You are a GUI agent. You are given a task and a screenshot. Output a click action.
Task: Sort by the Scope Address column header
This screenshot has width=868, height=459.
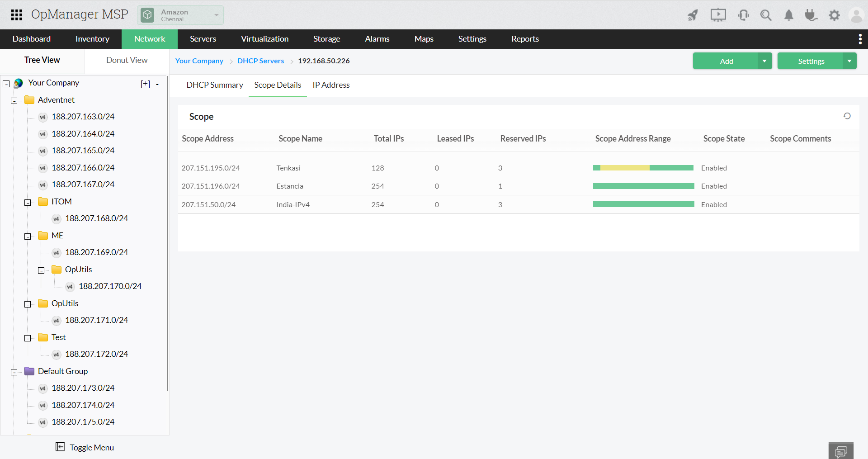pos(208,139)
